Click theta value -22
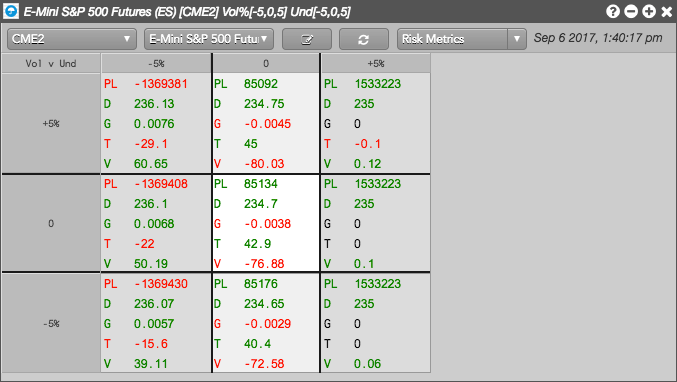The width and height of the screenshot is (677, 382). click(x=144, y=244)
